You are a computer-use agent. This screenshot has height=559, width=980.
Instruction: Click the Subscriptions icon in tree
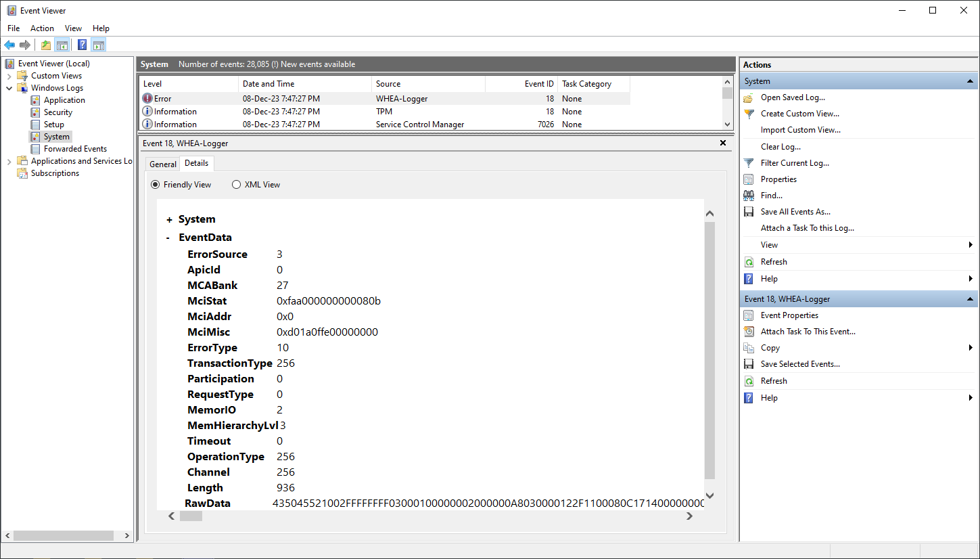click(23, 173)
